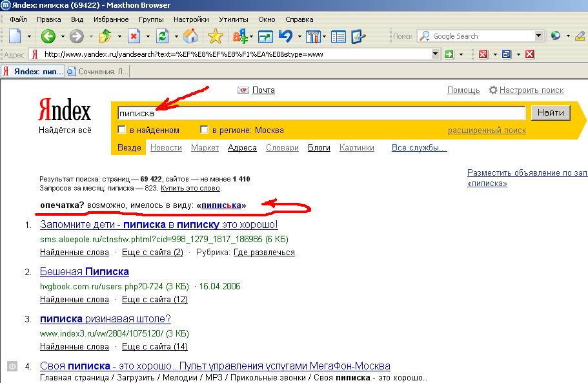The image size is (588, 383).
Task: Expand the Back button history dropdown arrow
Action: 61,37
